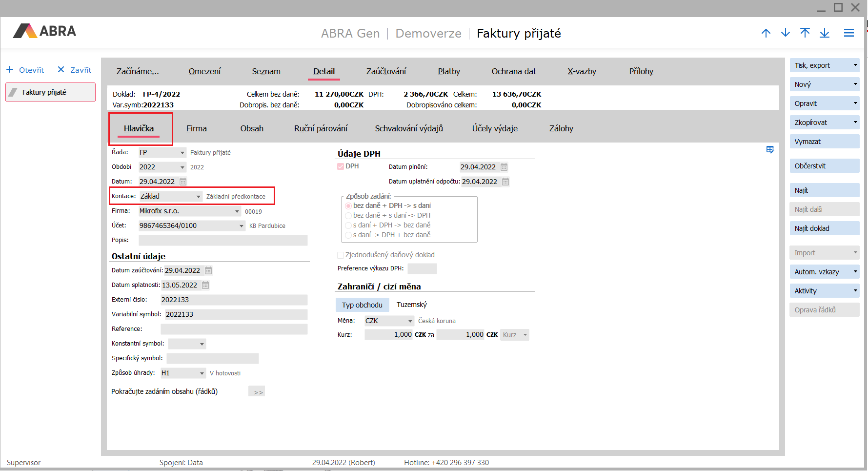Expand the Měna currency dropdown
Screen dimensions: 868x471
(x=410, y=321)
